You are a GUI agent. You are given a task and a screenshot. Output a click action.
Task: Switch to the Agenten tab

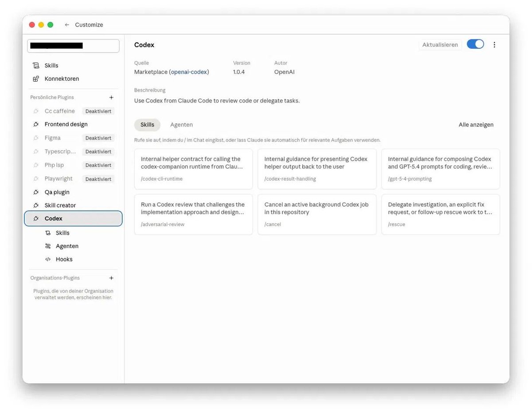click(181, 125)
